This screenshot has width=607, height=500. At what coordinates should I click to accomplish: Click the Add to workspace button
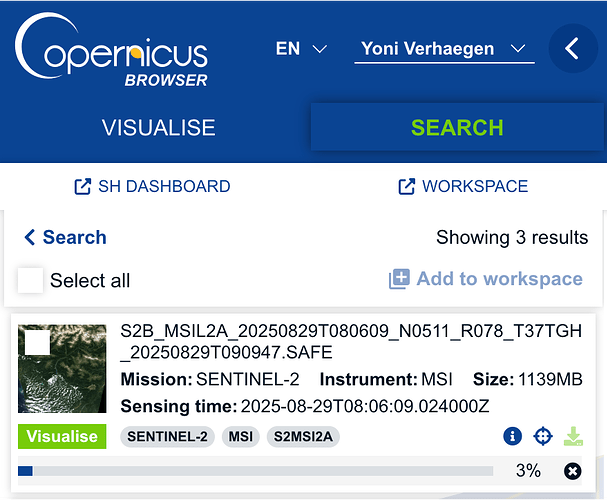pos(486,279)
